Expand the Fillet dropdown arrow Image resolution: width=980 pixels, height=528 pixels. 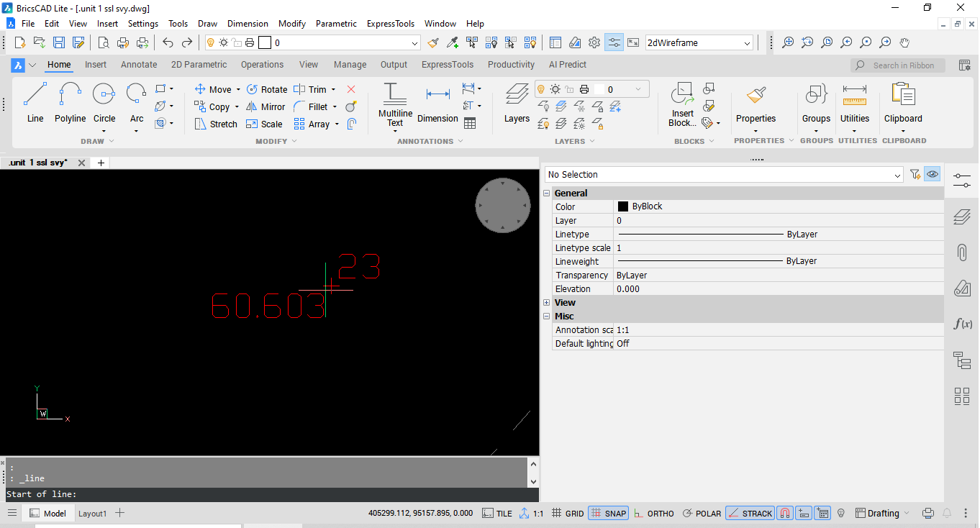click(335, 106)
